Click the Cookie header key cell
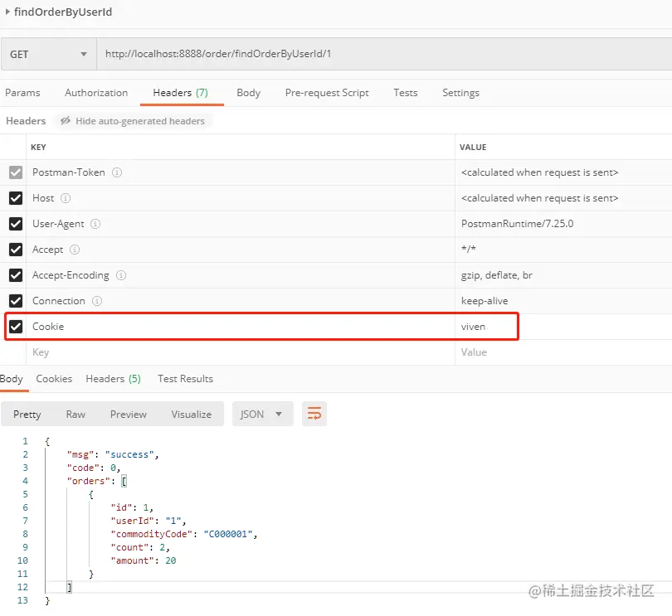This screenshot has height=616, width=672. click(x=241, y=327)
